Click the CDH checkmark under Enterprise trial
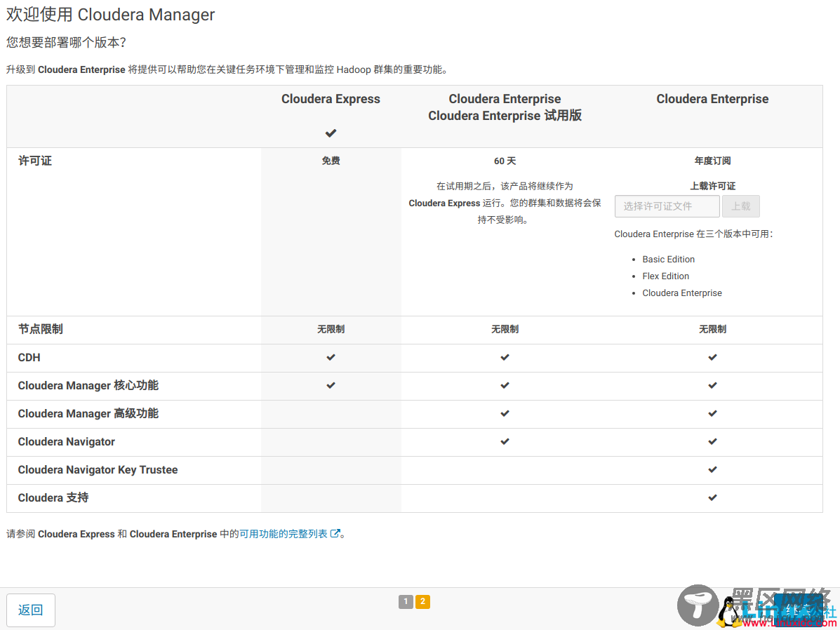The width and height of the screenshot is (840, 630). click(x=505, y=357)
